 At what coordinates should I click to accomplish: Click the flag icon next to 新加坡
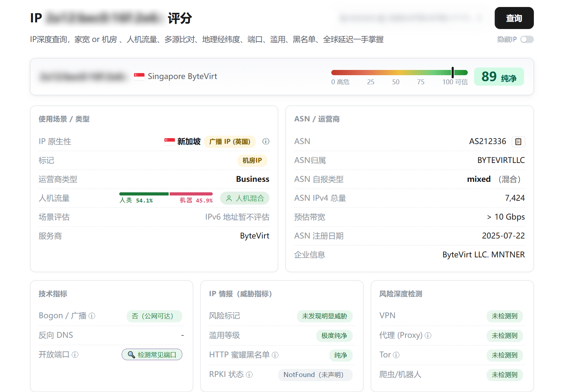[x=170, y=142]
